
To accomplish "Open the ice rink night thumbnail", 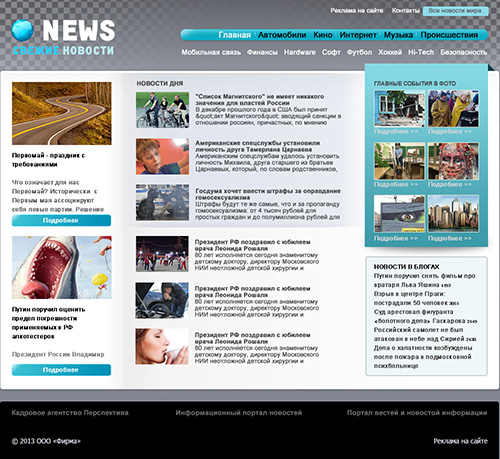I will pos(162,254).
